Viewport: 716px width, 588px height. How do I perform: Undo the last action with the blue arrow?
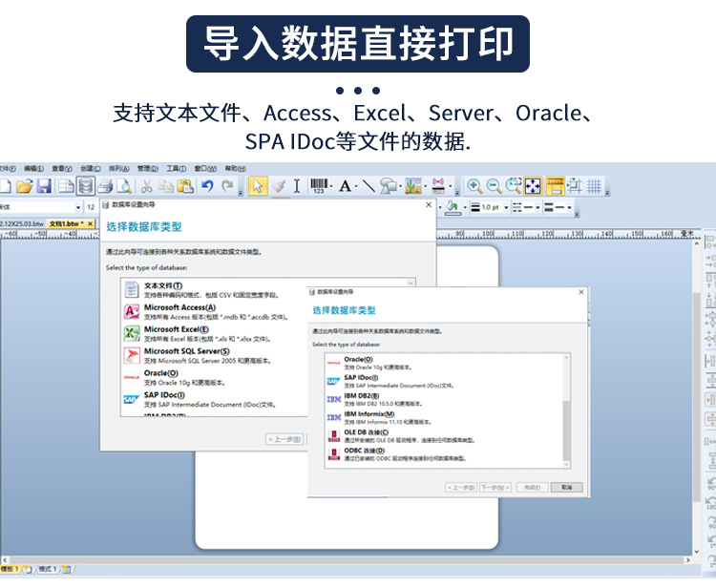point(208,186)
